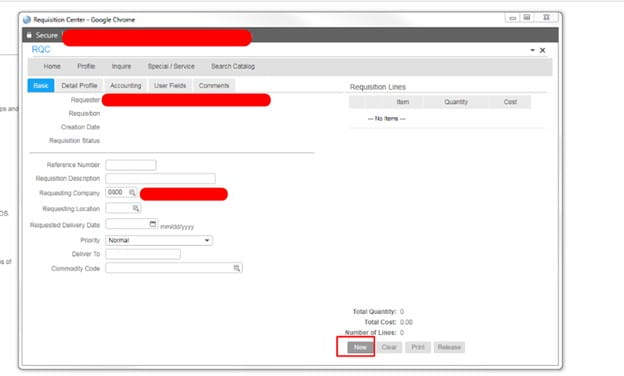Image resolution: width=624 pixels, height=376 pixels.
Task: Focus the Reference Number field
Action: tap(131, 165)
